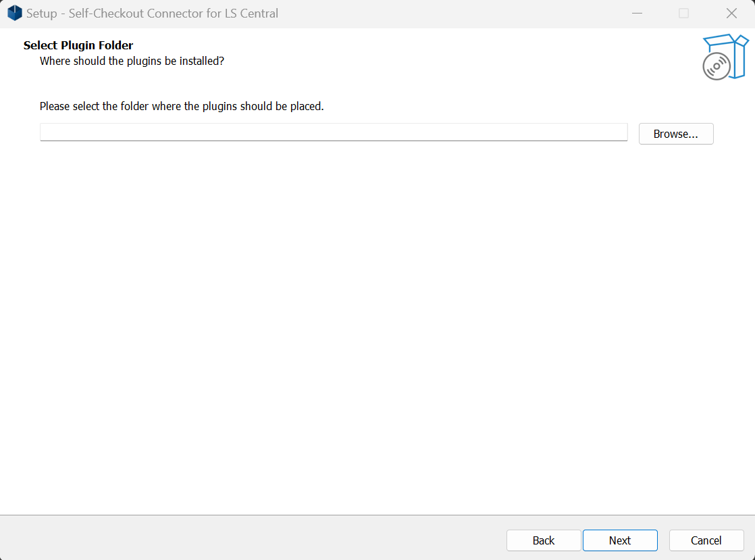The width and height of the screenshot is (755, 560).
Task: Click the maximize icon in the title bar
Action: coord(683,13)
